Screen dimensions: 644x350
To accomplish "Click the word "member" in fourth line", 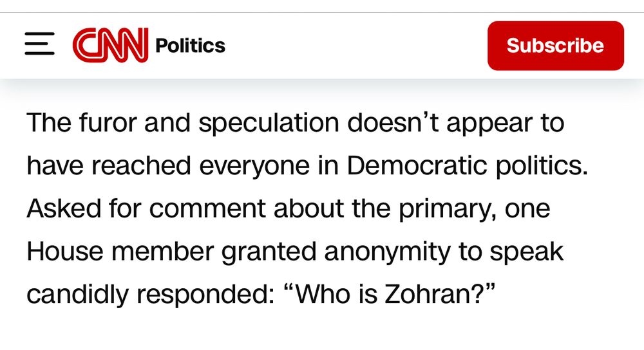I will coord(163,252).
